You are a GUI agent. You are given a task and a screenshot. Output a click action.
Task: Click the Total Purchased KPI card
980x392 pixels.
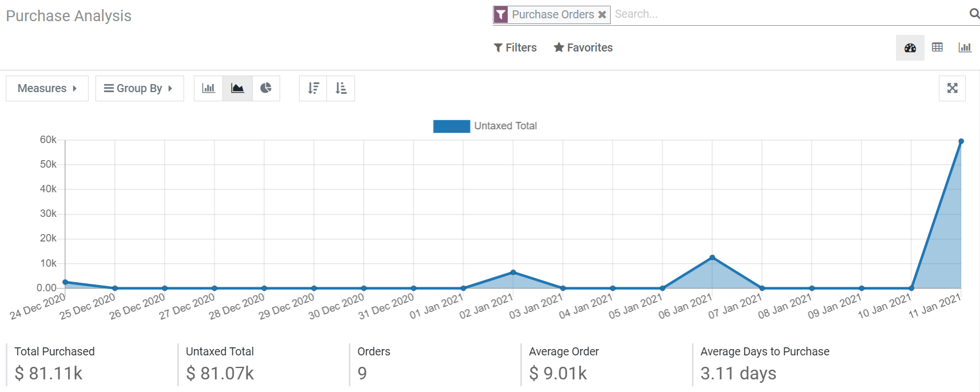(x=54, y=363)
